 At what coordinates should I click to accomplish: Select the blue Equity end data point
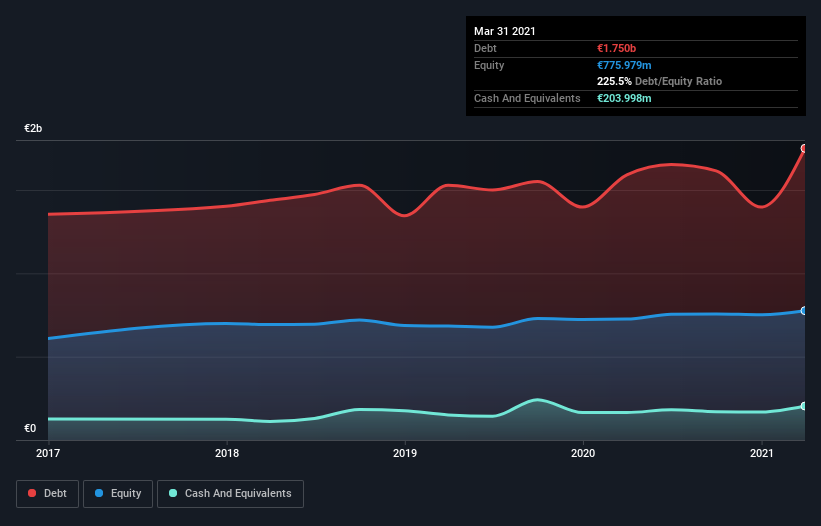(x=804, y=311)
